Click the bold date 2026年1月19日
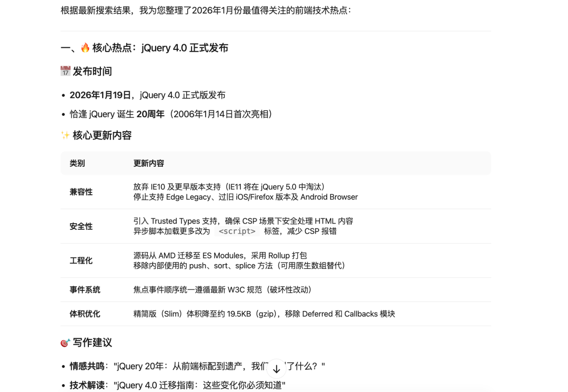 pyautogui.click(x=98, y=95)
